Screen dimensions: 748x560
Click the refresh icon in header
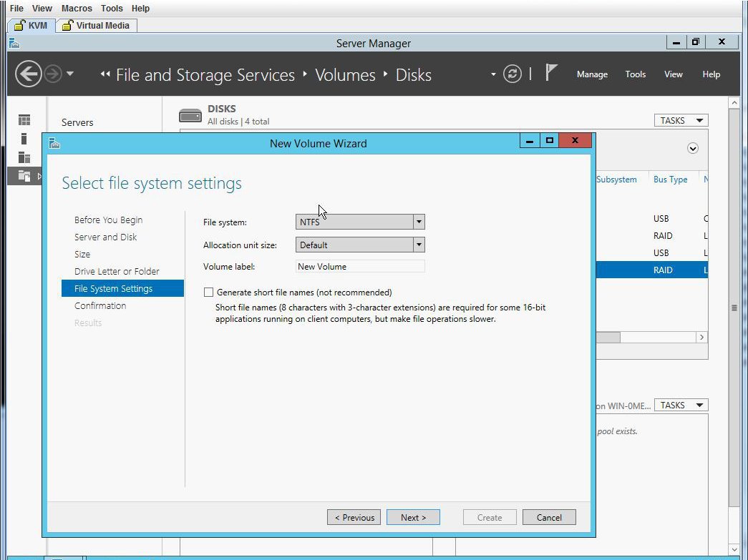pos(512,74)
